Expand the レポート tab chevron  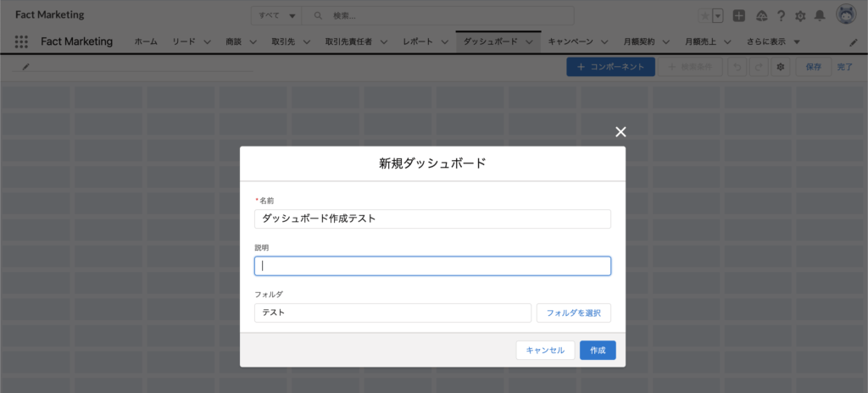click(444, 42)
